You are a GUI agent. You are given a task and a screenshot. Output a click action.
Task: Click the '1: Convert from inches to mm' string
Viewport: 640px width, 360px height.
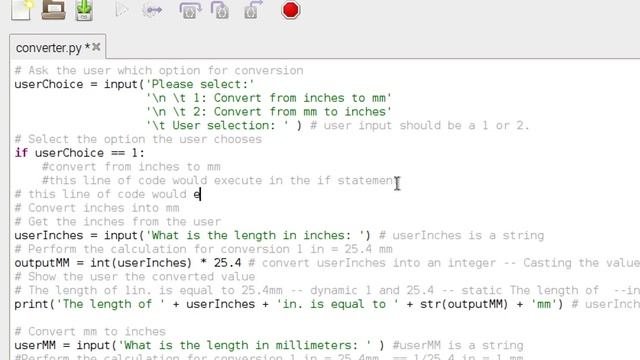pyautogui.click(x=269, y=98)
